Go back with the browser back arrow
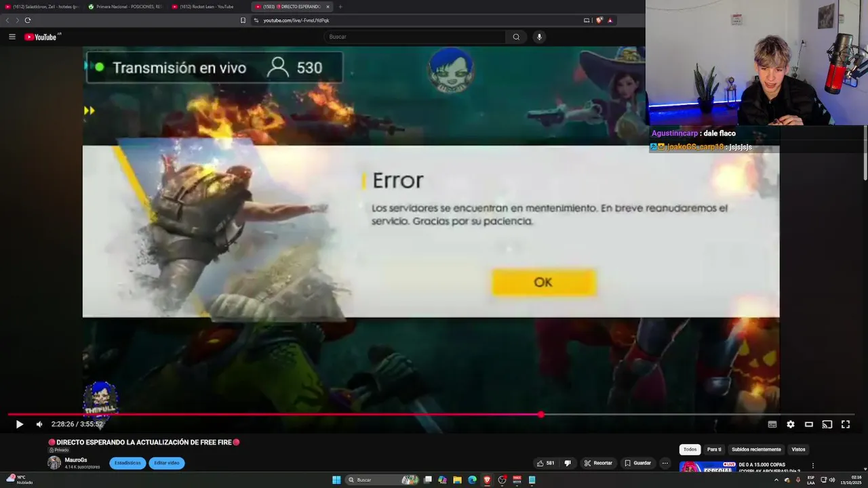Viewport: 868px width, 488px height. (x=7, y=20)
